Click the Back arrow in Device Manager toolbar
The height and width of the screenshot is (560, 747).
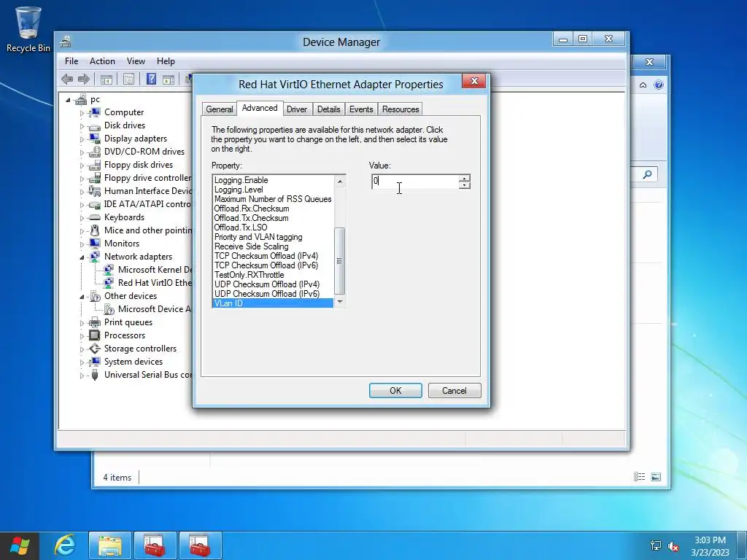pos(67,79)
